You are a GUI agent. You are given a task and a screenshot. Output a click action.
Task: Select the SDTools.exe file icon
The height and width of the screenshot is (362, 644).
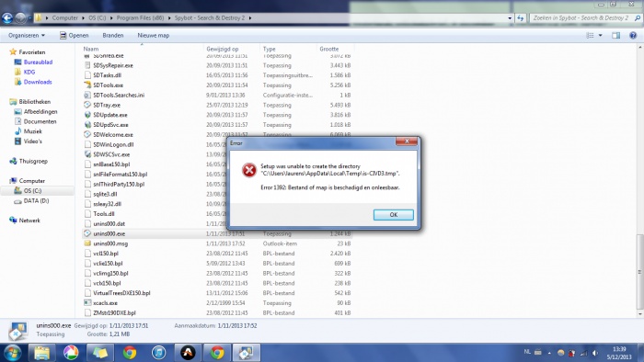(87, 85)
